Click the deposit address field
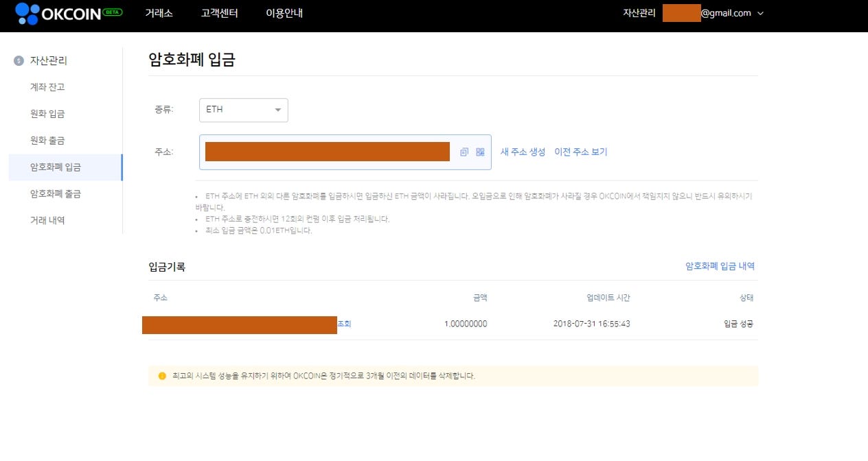The width and height of the screenshot is (868, 461). (345, 152)
